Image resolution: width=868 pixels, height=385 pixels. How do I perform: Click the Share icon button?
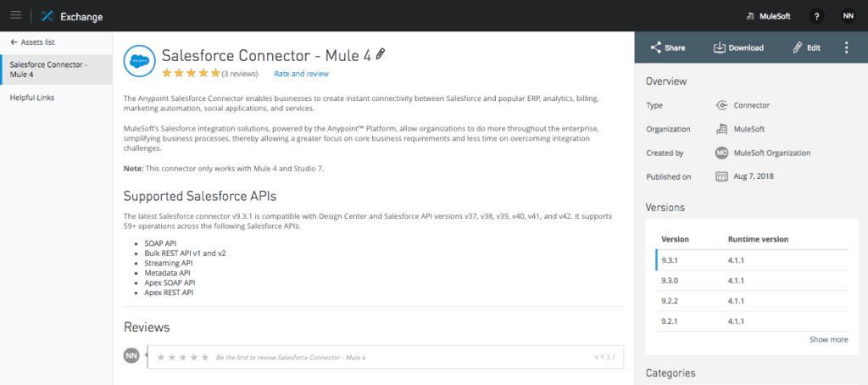point(667,47)
